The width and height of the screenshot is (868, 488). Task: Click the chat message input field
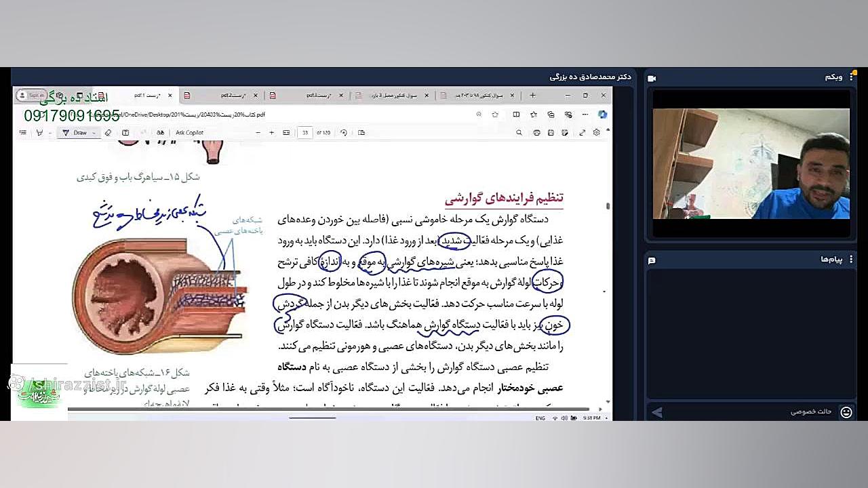pos(751,412)
